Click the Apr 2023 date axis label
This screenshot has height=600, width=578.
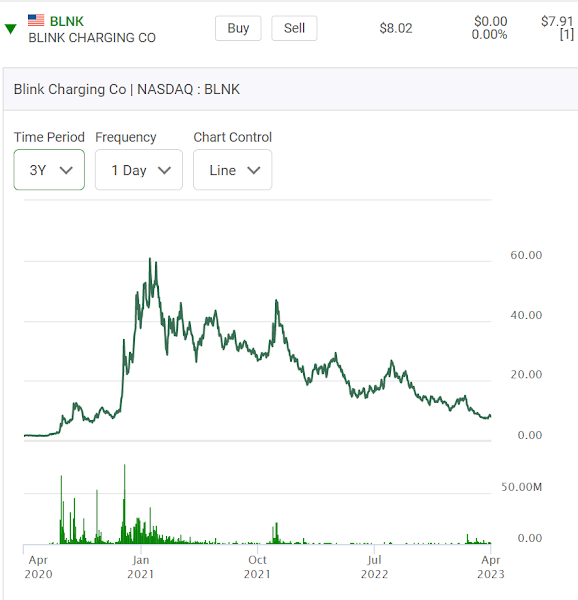[x=491, y=567]
